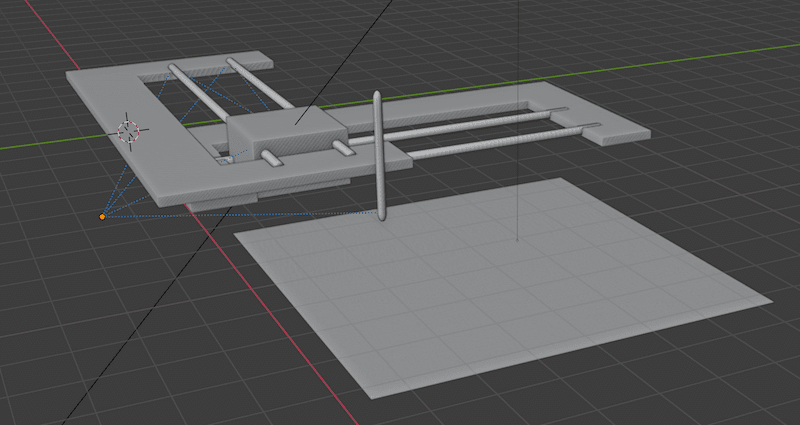Select the vertical pen rod

[379, 160]
